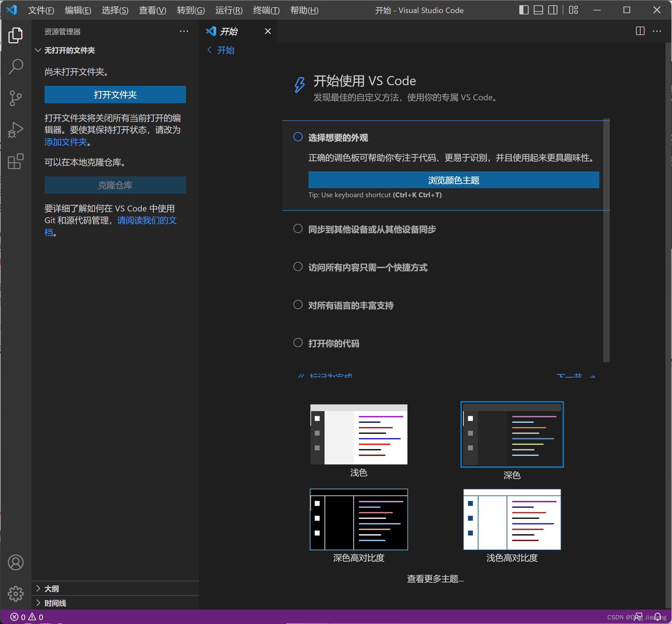Open the Extensions view
672x624 pixels.
pos(15,161)
